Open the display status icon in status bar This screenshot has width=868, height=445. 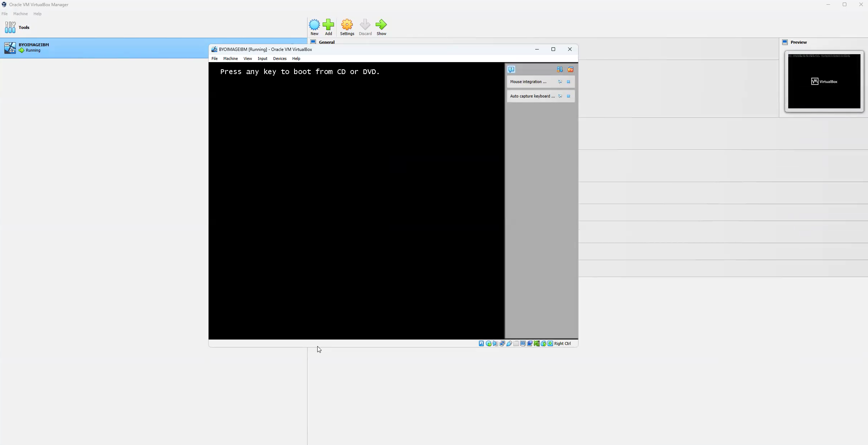(523, 344)
